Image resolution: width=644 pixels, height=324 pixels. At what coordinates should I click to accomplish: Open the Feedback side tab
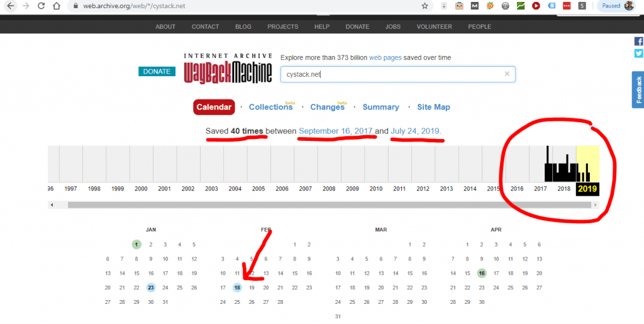638,89
